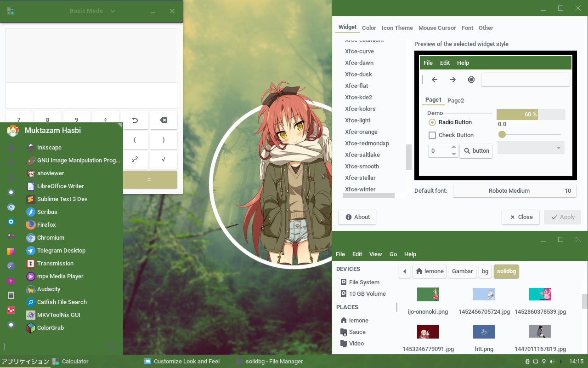The width and height of the screenshot is (588, 368).
Task: Open the Edit menu in widget preview
Action: coord(445,63)
